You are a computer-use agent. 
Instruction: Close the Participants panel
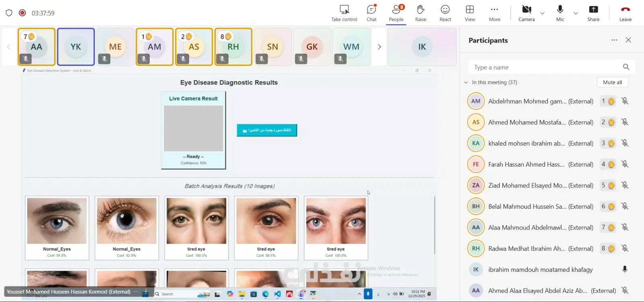[628, 40]
